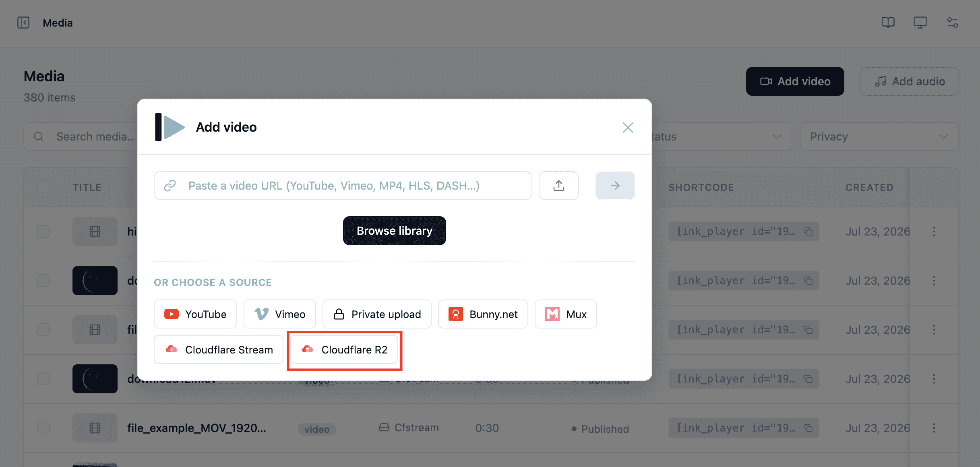Sort by SHORTCODE column header

[701, 187]
